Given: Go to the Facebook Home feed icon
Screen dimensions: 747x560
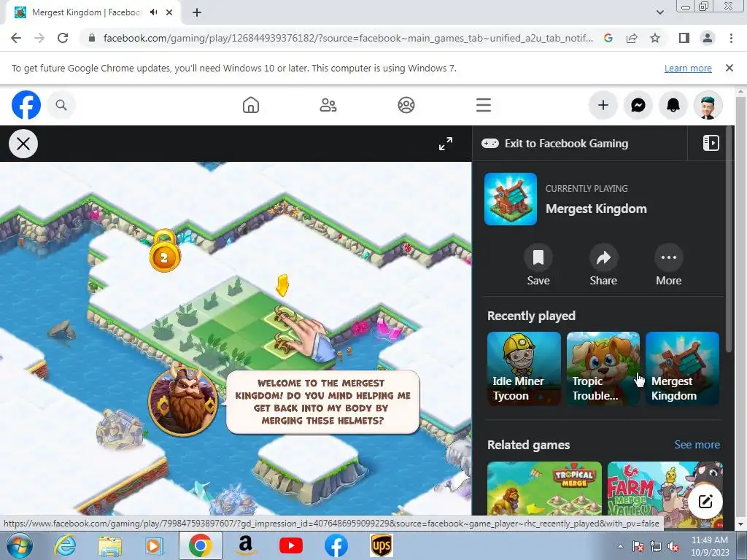Looking at the screenshot, I should (251, 105).
